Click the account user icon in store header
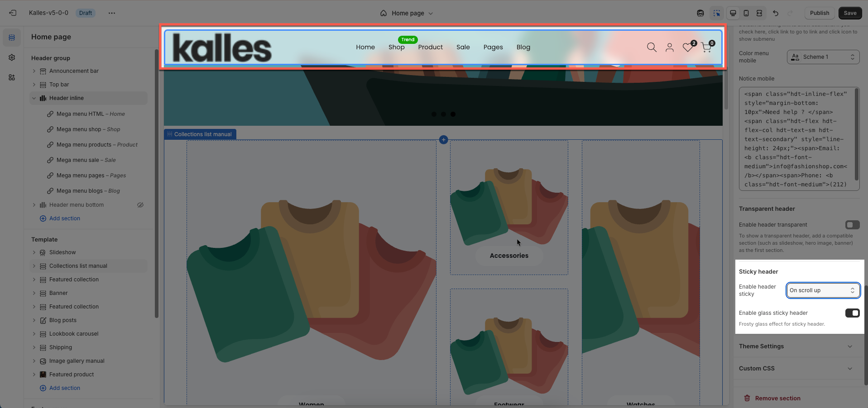This screenshot has height=408, width=868. coord(670,47)
